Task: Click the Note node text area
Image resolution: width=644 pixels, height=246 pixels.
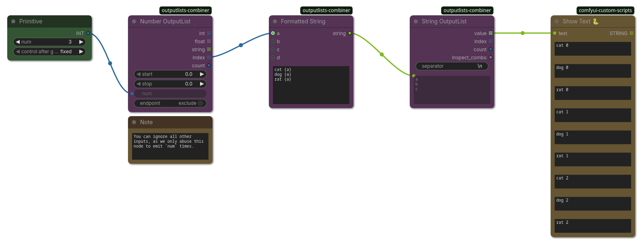Action: [x=170, y=146]
